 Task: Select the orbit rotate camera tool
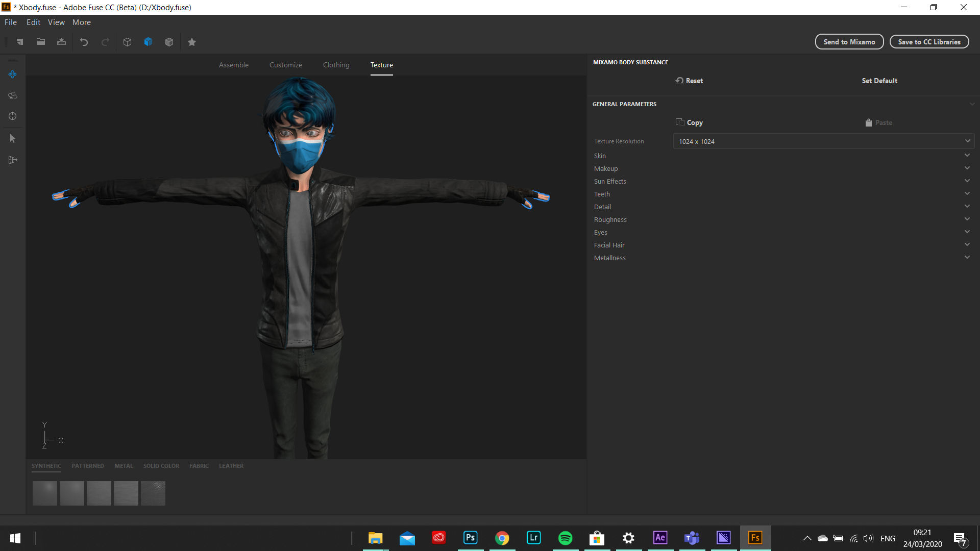pos(13,95)
